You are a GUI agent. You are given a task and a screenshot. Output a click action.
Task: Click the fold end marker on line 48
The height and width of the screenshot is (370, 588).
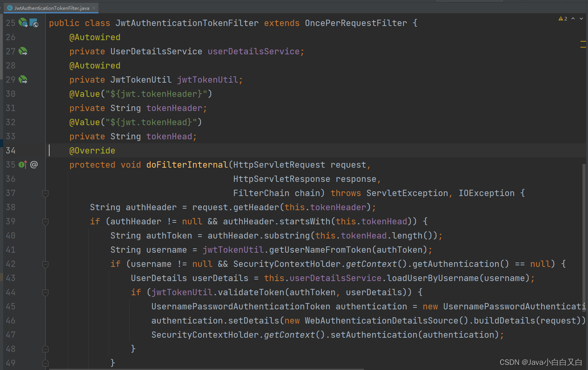[x=45, y=349]
